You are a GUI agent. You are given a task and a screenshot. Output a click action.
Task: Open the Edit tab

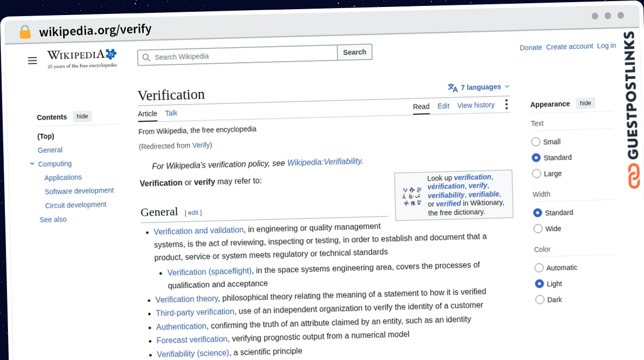(443, 106)
